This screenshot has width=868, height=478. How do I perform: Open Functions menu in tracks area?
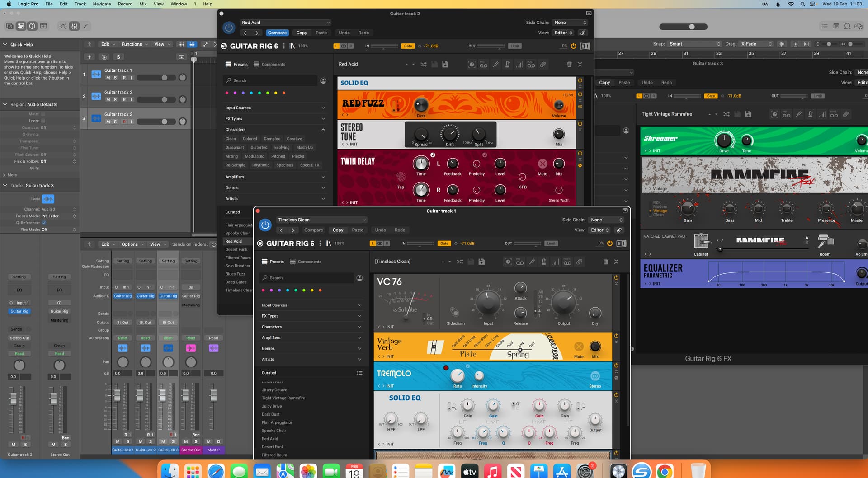(134, 44)
